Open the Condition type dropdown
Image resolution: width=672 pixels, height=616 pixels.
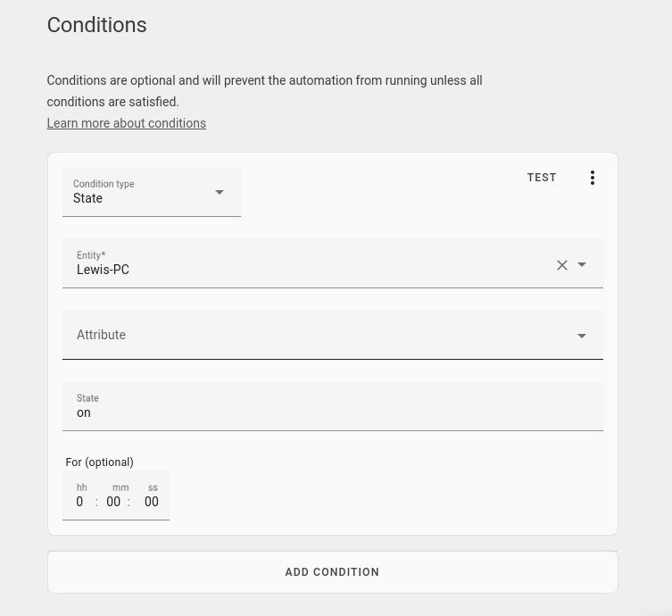click(152, 192)
